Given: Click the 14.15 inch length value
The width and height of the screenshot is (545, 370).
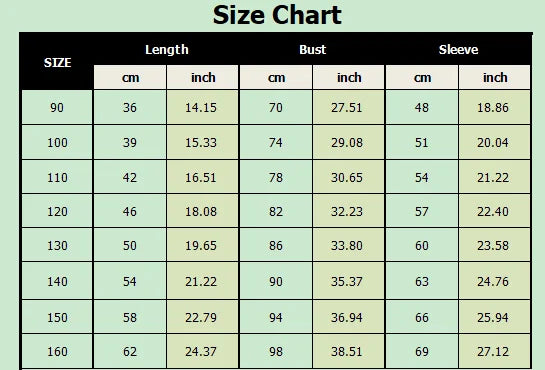Looking at the screenshot, I should (202, 107).
